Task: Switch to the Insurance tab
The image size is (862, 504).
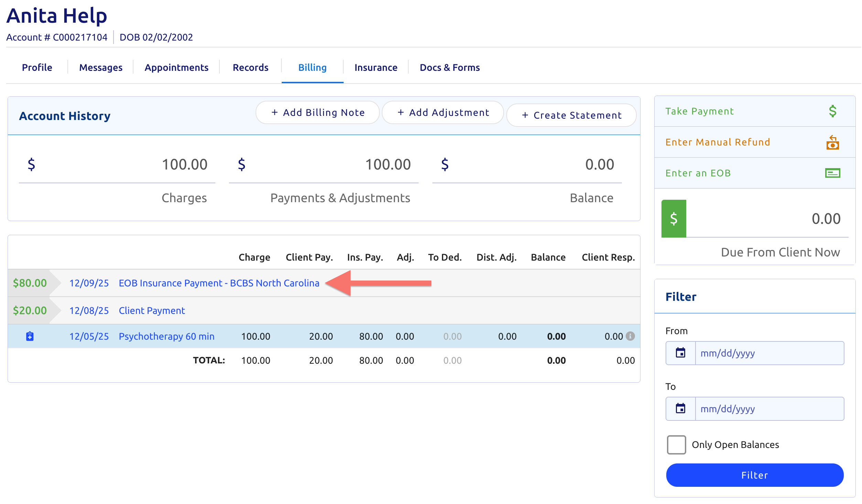Action: click(x=376, y=67)
